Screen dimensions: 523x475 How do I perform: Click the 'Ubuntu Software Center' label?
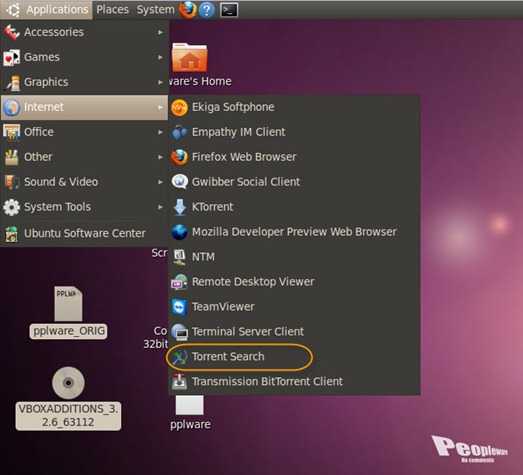click(85, 233)
